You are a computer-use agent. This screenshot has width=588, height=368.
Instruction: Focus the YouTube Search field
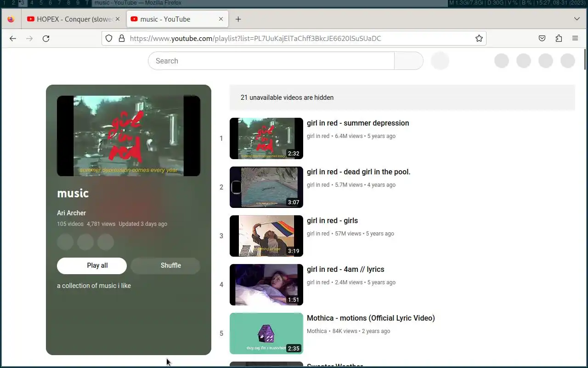click(271, 61)
